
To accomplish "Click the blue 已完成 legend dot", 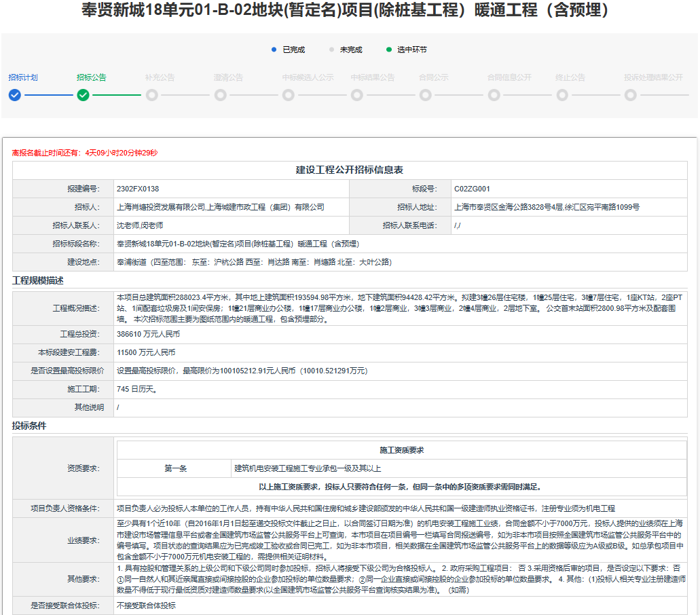I will pos(274,50).
